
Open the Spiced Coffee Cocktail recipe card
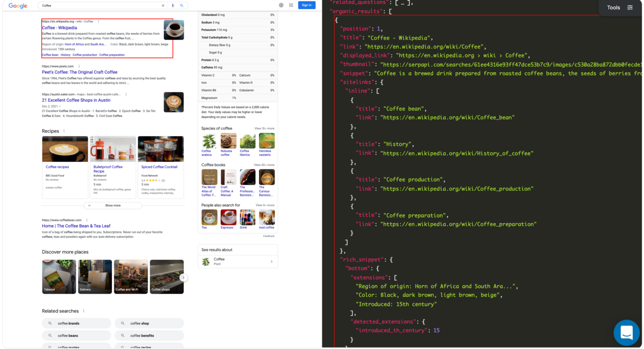click(x=160, y=167)
